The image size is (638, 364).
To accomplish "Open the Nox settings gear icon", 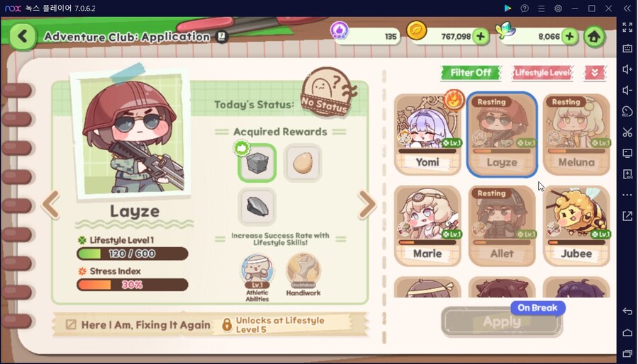I will click(558, 8).
